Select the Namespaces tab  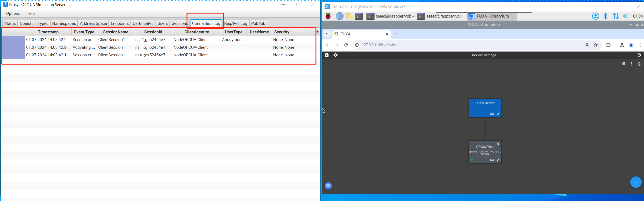(64, 23)
